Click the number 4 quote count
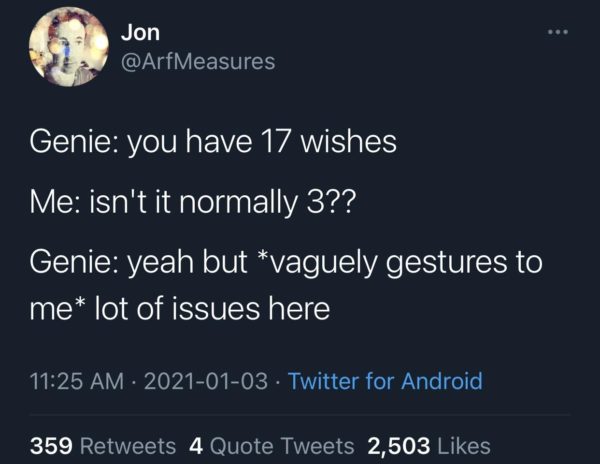 click(x=194, y=444)
